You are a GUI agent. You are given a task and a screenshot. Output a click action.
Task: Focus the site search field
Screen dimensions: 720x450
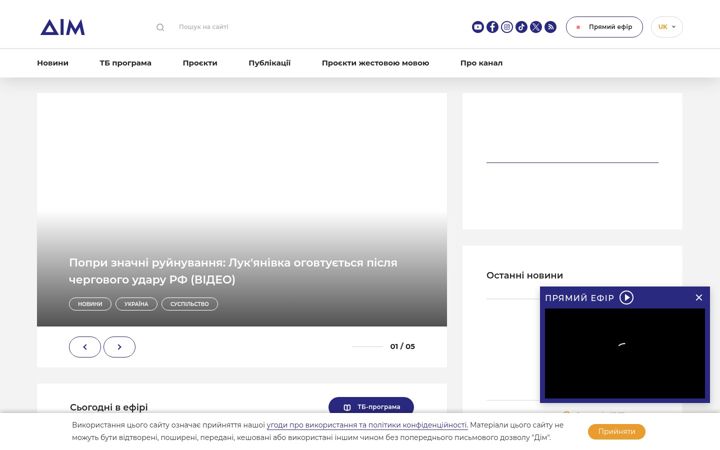click(203, 27)
